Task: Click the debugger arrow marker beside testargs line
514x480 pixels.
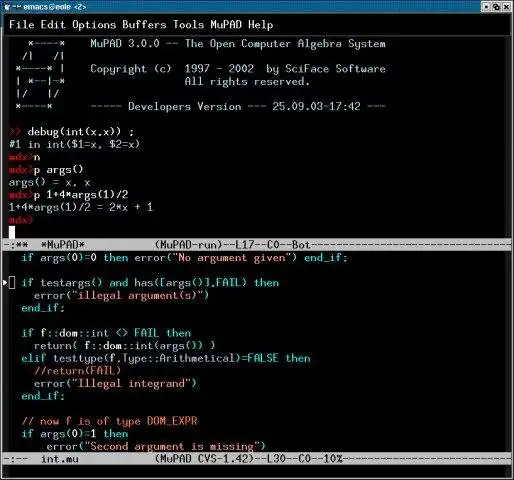Action: click(x=5, y=283)
